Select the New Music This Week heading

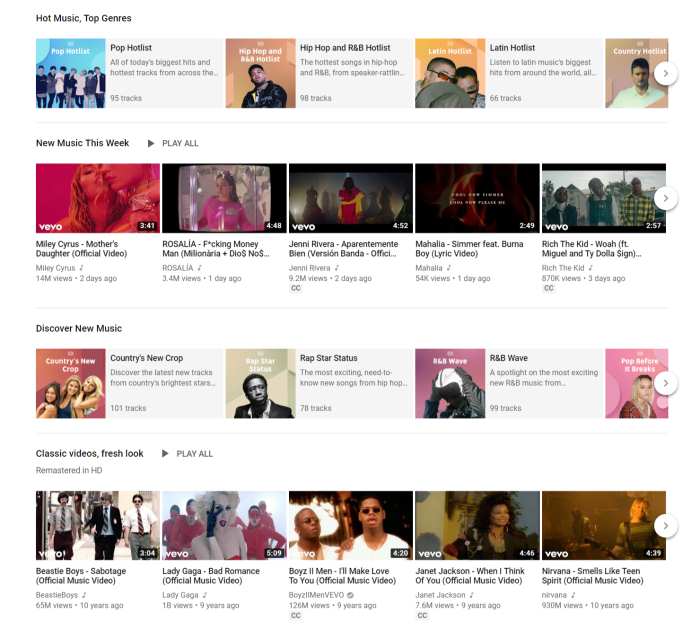83,143
